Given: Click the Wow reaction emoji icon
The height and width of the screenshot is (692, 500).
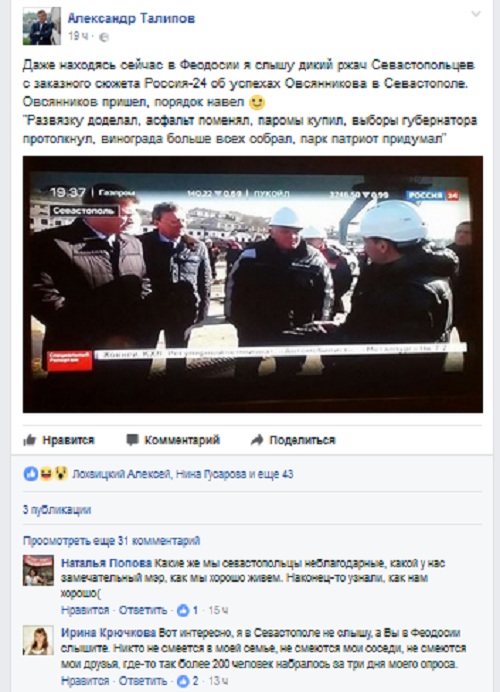Looking at the screenshot, I should (60, 474).
